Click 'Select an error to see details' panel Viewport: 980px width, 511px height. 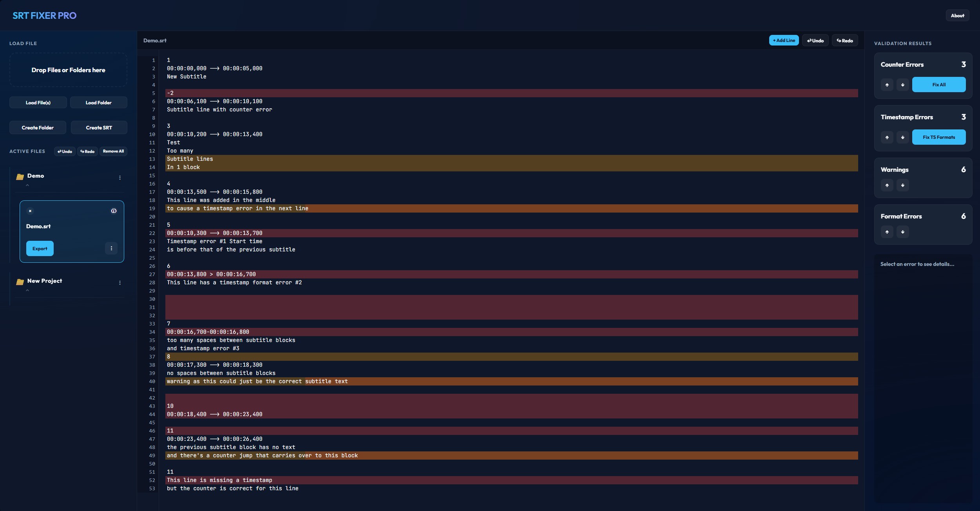pyautogui.click(x=923, y=378)
